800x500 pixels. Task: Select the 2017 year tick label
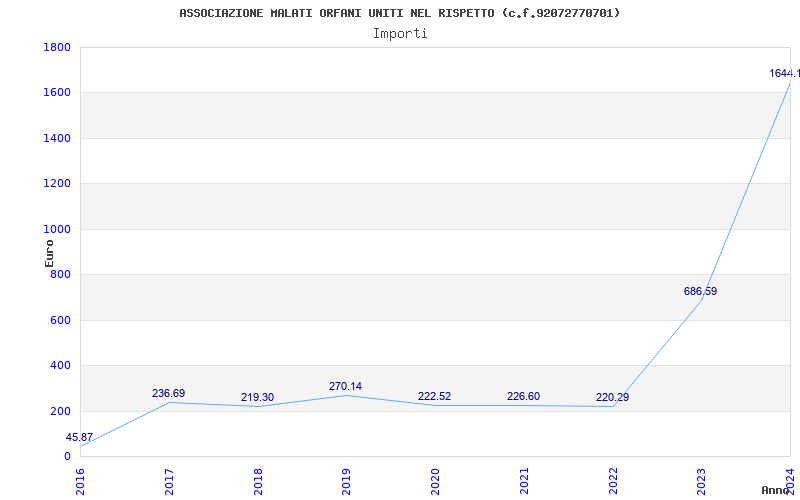169,481
